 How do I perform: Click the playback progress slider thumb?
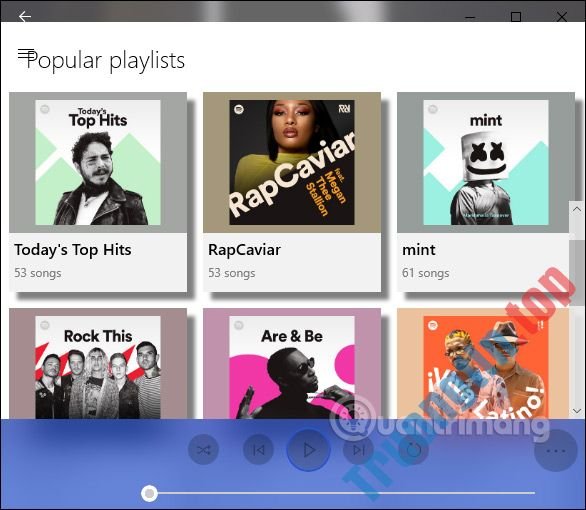coord(149,494)
